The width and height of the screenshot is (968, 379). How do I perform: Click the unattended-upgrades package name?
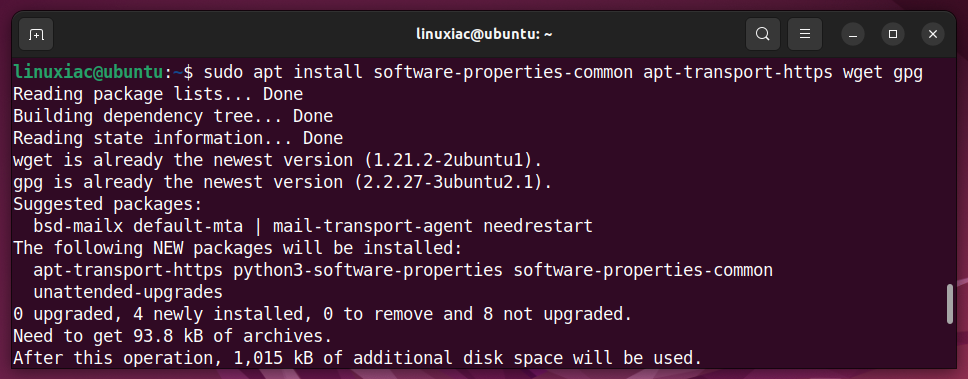point(128,292)
